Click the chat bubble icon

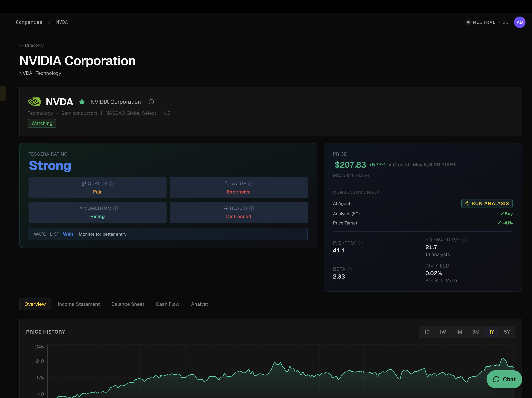point(496,379)
